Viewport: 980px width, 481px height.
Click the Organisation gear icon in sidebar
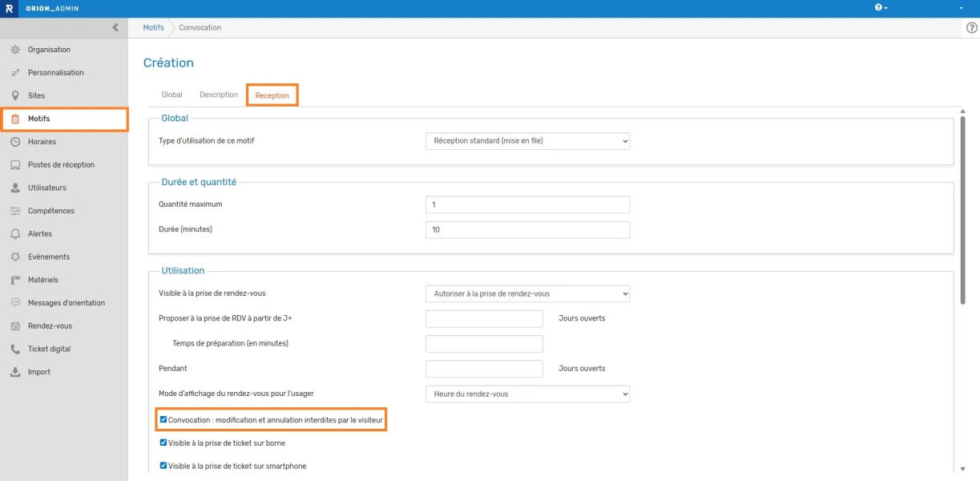point(14,50)
